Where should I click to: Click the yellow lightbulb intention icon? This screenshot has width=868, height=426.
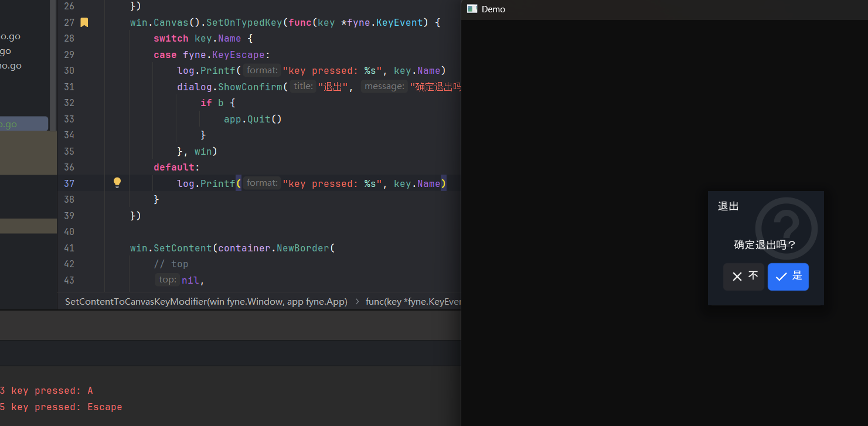[117, 183]
